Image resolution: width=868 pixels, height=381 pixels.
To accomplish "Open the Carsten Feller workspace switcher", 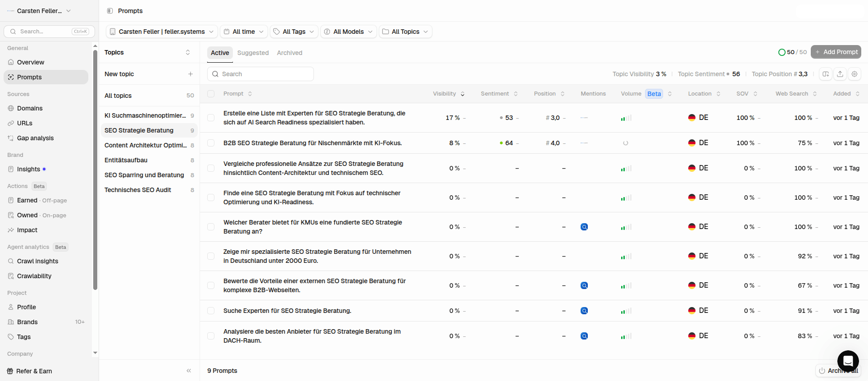I will tap(39, 11).
